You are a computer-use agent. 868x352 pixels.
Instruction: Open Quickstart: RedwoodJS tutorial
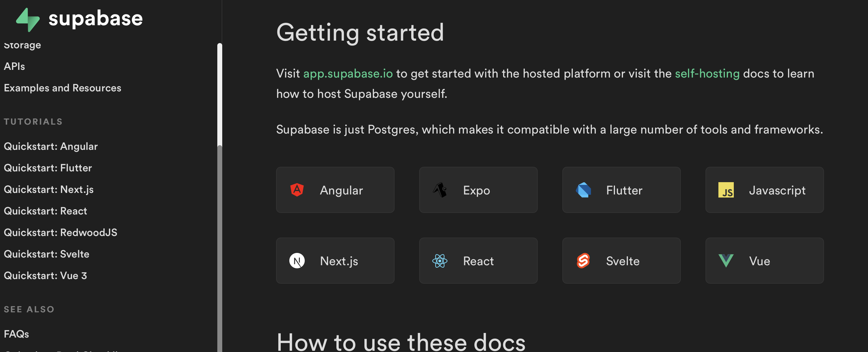60,232
